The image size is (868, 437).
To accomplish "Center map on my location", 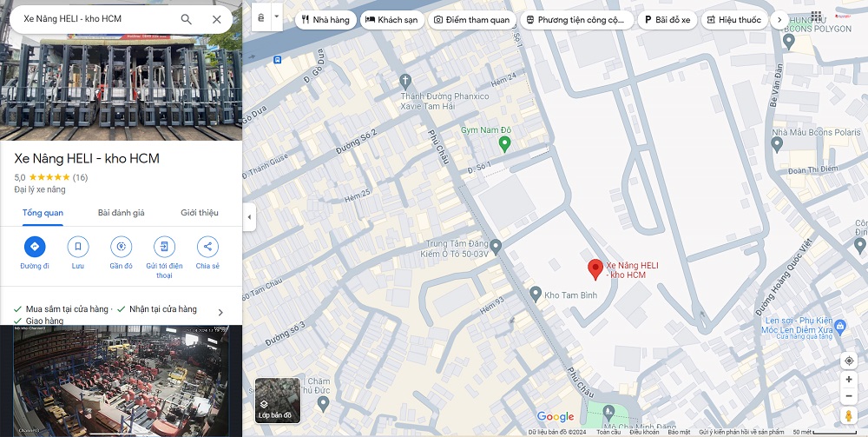I will coord(849,361).
